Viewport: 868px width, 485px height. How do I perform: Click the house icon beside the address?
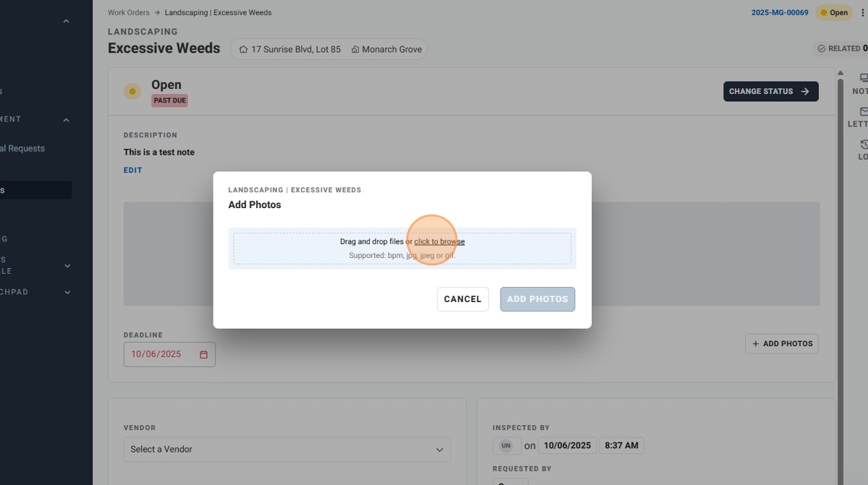pyautogui.click(x=243, y=50)
